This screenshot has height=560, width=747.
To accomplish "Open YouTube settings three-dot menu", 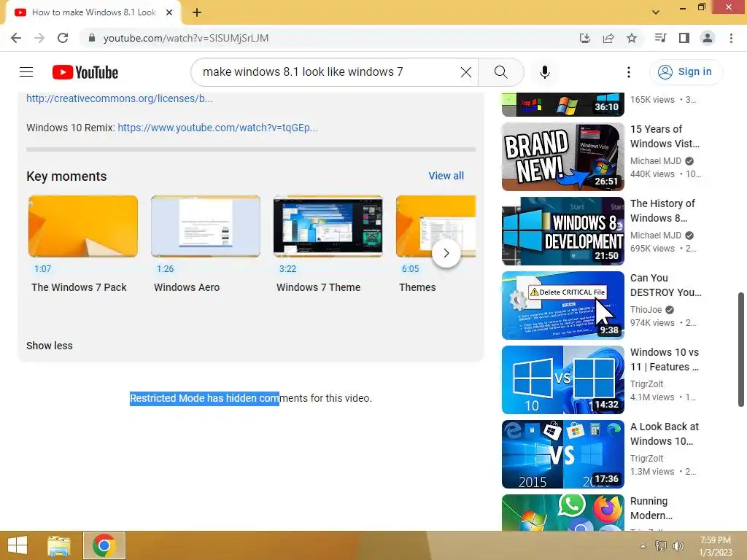I will click(x=629, y=72).
